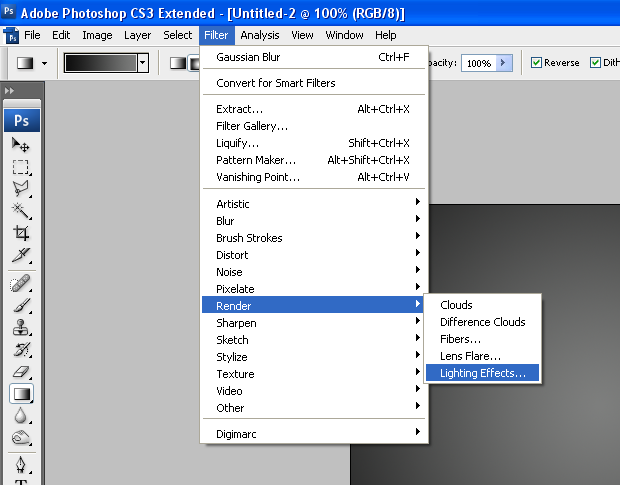Choose Difference Clouds filter
Image resolution: width=620 pixels, height=485 pixels.
(x=482, y=322)
